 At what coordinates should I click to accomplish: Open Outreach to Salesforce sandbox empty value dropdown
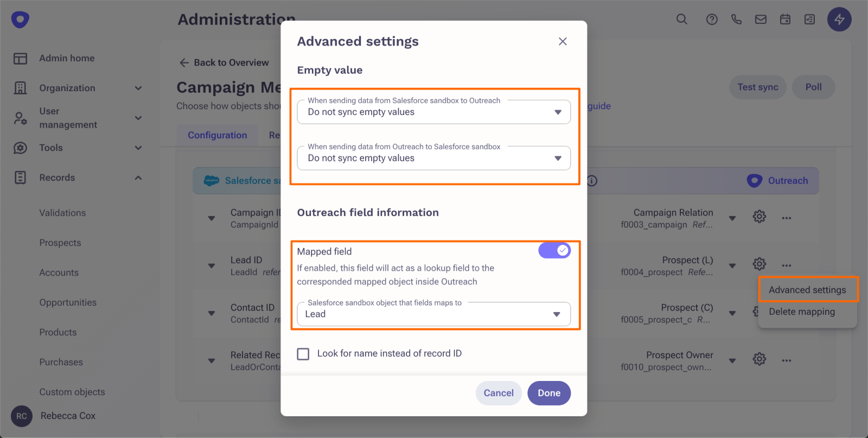(x=434, y=158)
